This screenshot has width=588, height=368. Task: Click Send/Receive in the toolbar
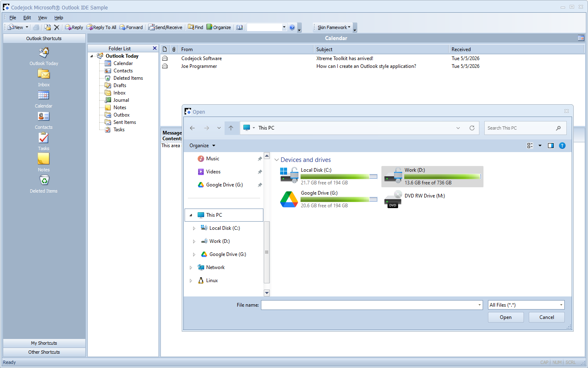click(x=165, y=27)
